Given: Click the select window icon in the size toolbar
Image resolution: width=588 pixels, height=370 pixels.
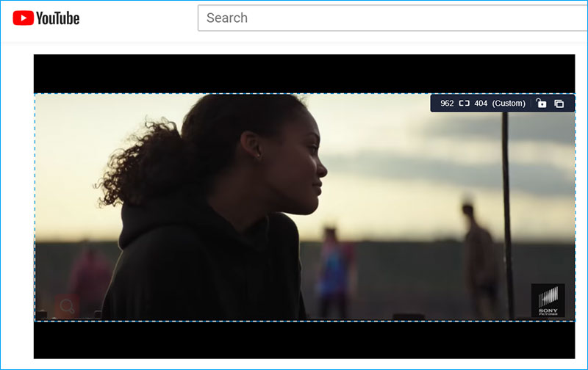Looking at the screenshot, I should (559, 104).
